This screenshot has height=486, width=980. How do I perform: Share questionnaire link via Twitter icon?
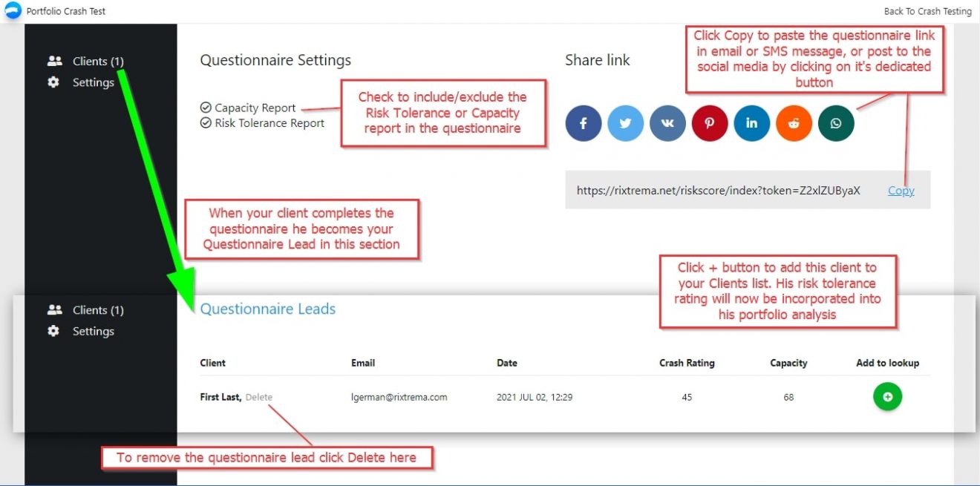[625, 123]
